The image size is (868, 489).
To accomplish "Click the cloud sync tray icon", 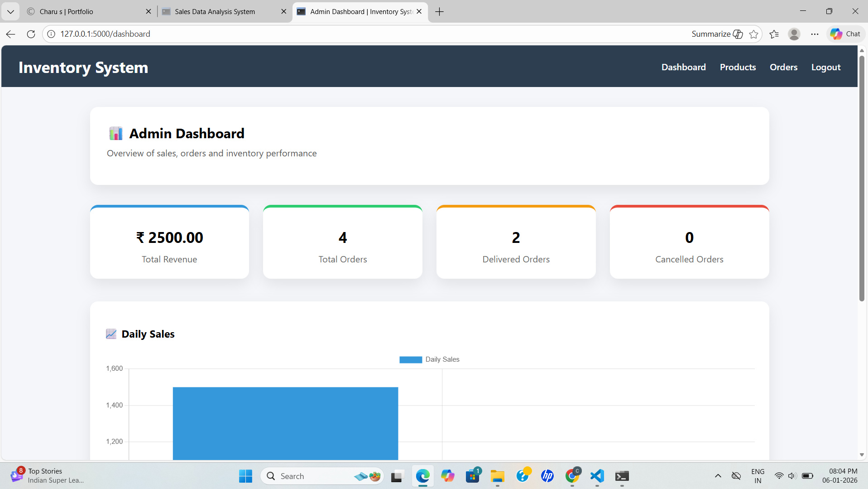I will (736, 476).
